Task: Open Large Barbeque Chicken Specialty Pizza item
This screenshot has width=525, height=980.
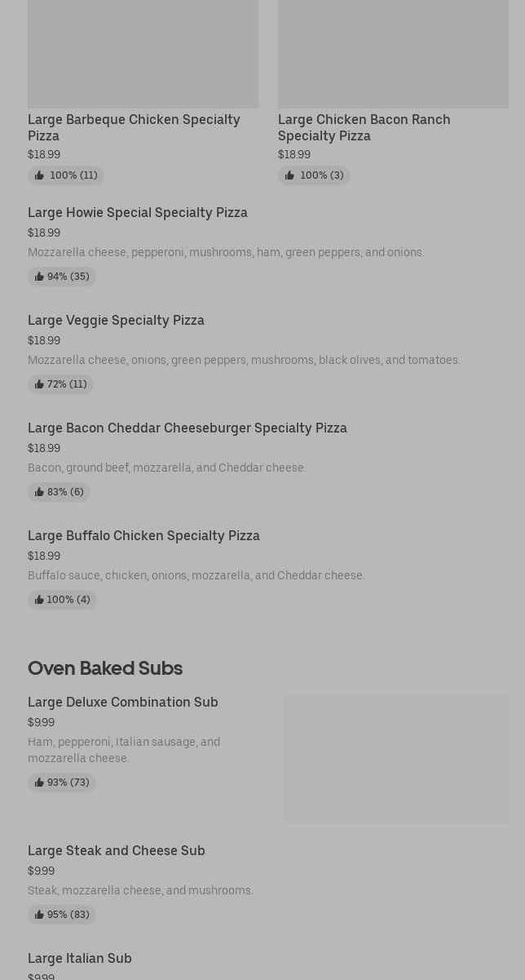Action: click(134, 127)
